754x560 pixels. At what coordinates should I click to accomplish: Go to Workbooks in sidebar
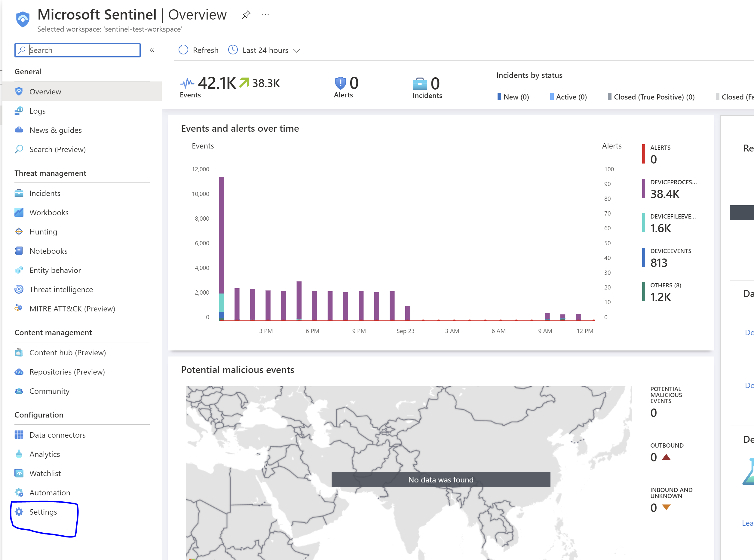[x=49, y=212]
